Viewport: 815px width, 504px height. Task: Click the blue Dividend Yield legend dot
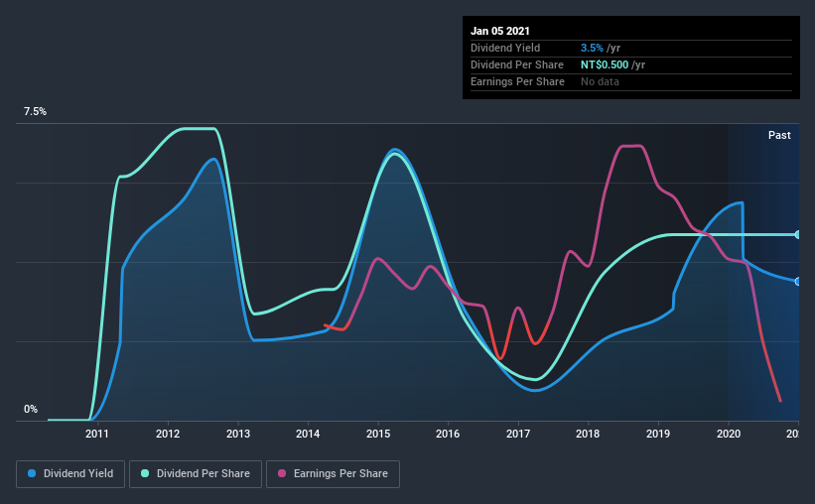tap(32, 473)
